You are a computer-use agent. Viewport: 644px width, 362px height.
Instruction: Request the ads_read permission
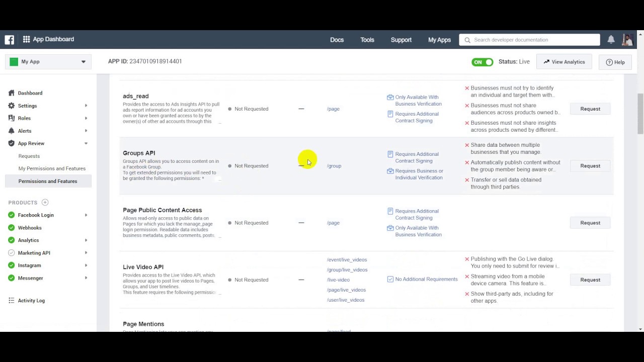[590, 109]
